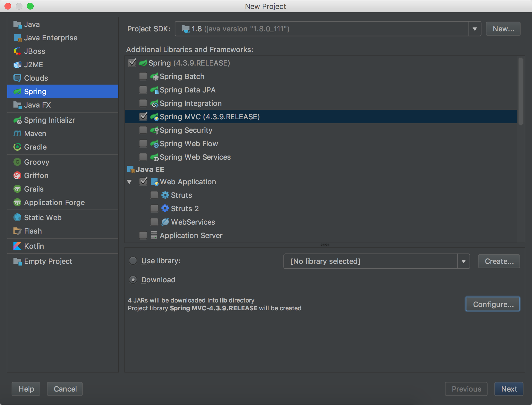
Task: Select the Empty Project folder icon
Action: click(17, 261)
